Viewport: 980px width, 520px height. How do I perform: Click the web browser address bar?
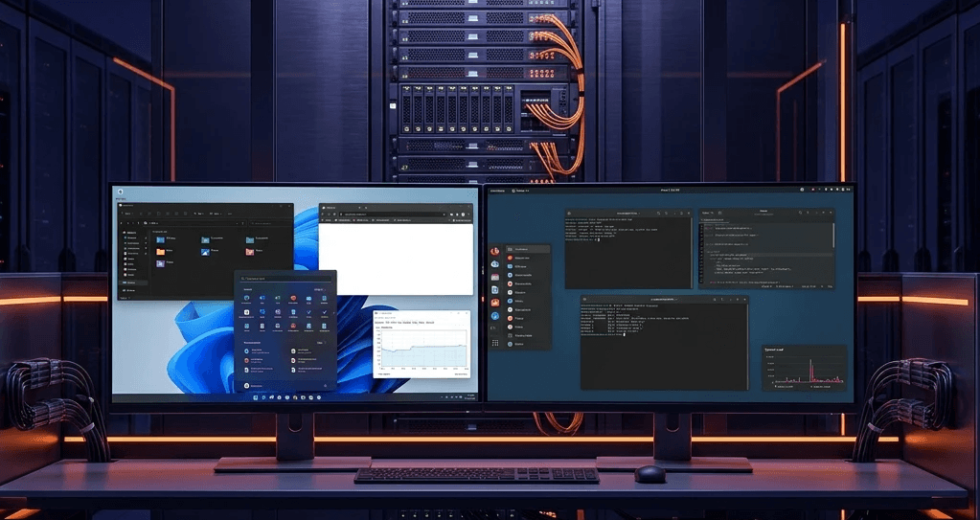(x=393, y=215)
